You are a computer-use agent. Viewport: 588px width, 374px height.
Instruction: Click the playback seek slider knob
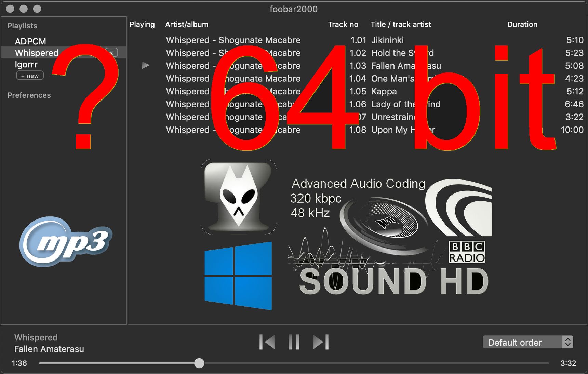click(199, 363)
